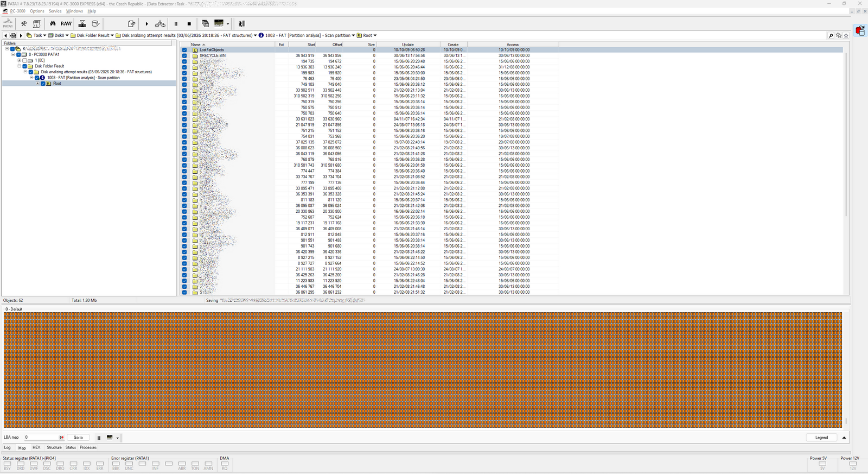Click the PATA1 port icon in the toolbar
Viewport: 868px width, 474px height.
[x=8, y=23]
